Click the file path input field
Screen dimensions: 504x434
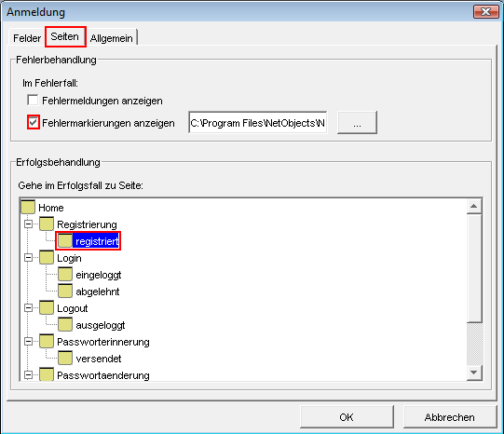coord(258,122)
